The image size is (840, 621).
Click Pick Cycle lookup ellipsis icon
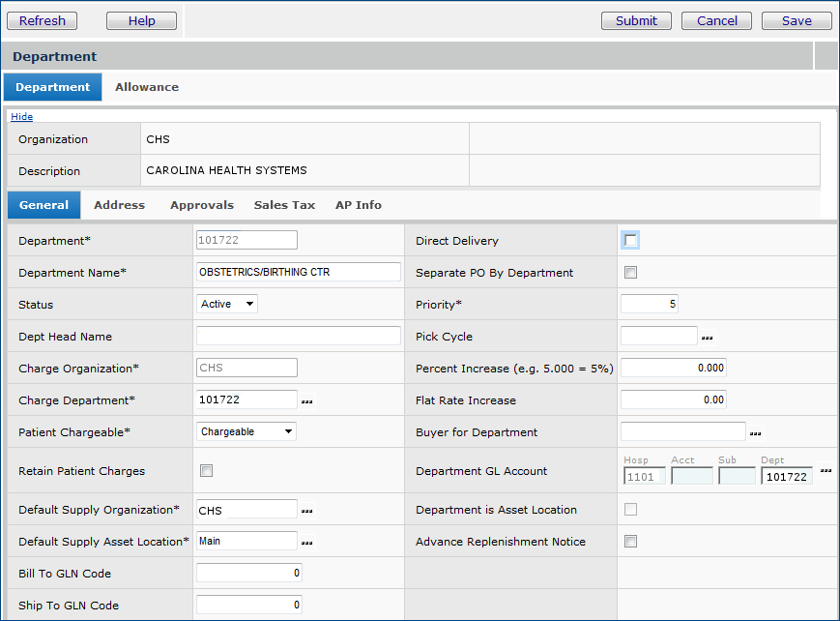(x=708, y=338)
